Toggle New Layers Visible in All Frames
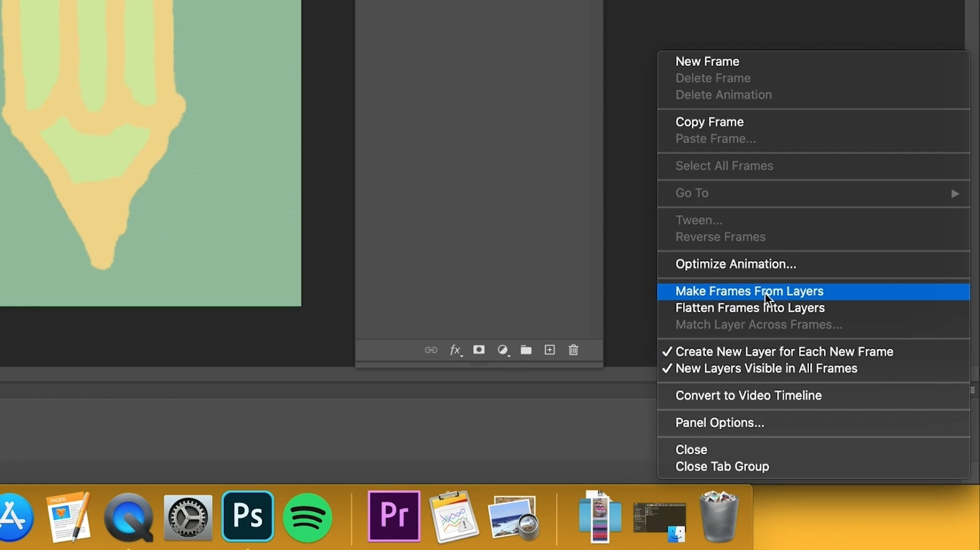 click(766, 369)
